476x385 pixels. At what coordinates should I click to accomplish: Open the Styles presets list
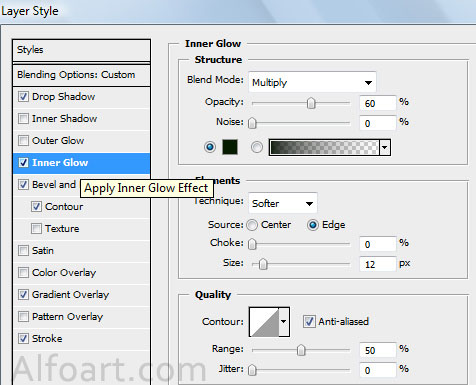tap(81, 50)
